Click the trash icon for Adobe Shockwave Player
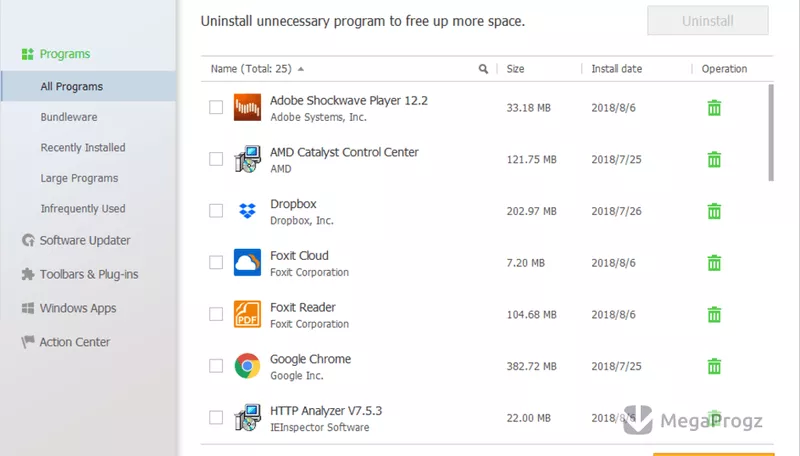Image resolution: width=800 pixels, height=456 pixels. (714, 108)
